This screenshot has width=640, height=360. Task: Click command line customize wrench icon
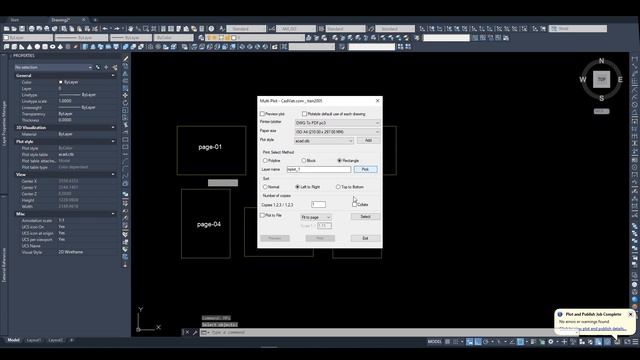click(x=195, y=332)
